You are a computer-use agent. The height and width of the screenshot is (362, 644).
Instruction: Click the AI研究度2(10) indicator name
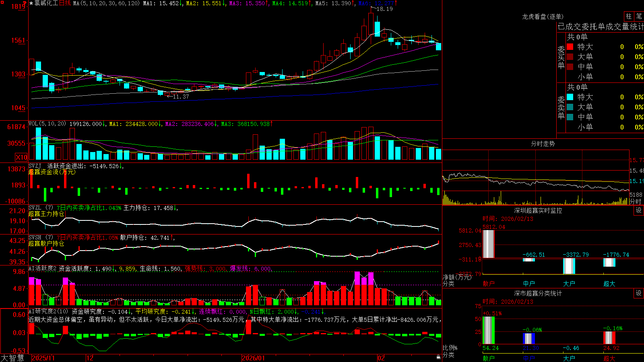coord(48,311)
